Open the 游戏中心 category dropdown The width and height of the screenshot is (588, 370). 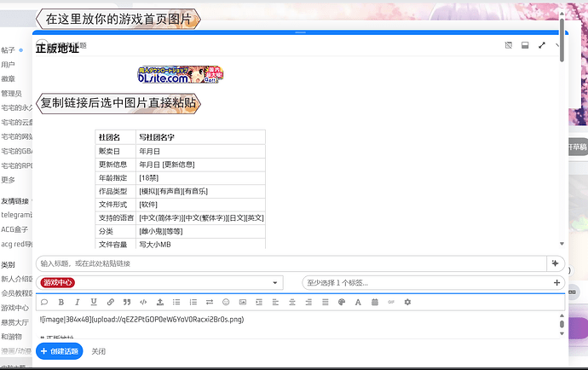pos(159,282)
